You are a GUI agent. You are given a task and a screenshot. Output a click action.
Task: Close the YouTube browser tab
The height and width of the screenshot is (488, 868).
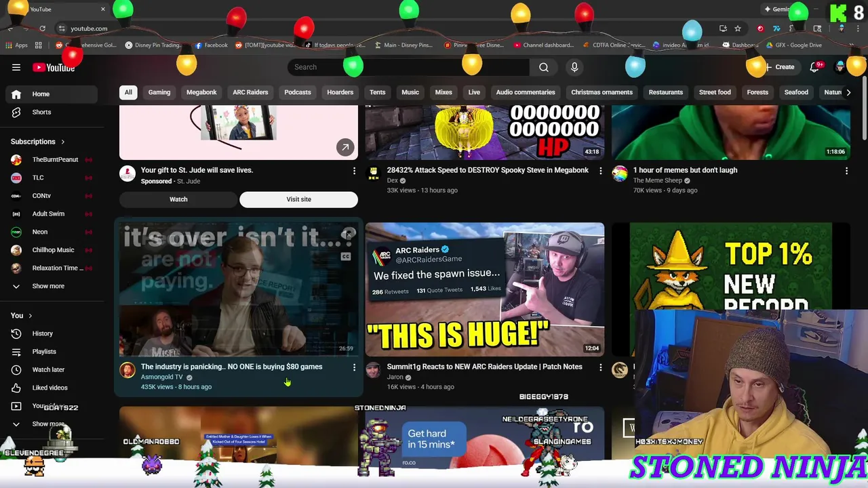[x=103, y=9]
